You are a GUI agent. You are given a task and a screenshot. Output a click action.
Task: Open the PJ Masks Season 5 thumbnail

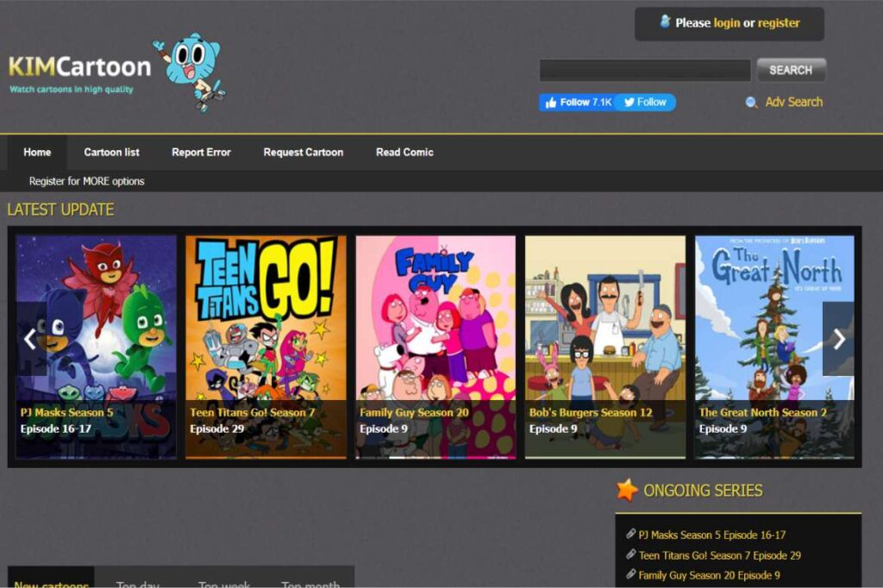pyautogui.click(x=97, y=347)
